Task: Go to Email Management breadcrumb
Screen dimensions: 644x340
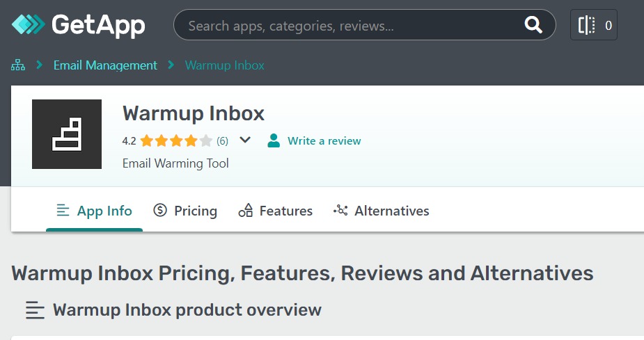Action: [105, 65]
